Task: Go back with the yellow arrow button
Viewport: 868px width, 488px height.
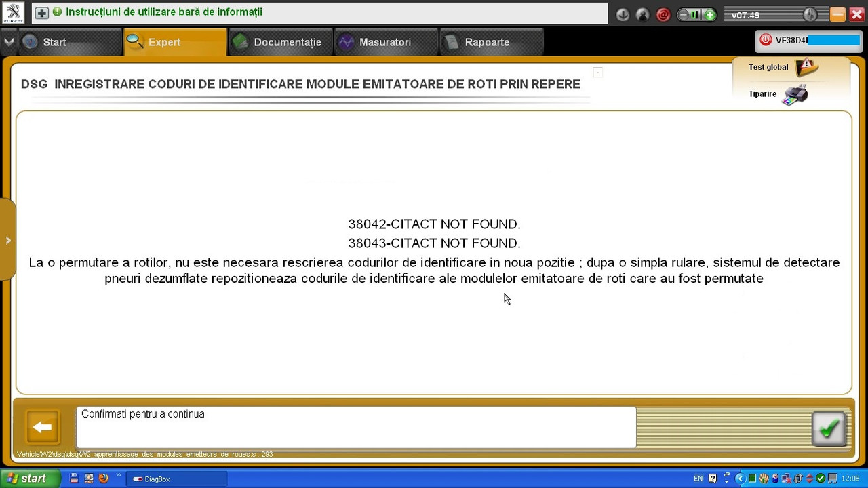Action: [42, 427]
